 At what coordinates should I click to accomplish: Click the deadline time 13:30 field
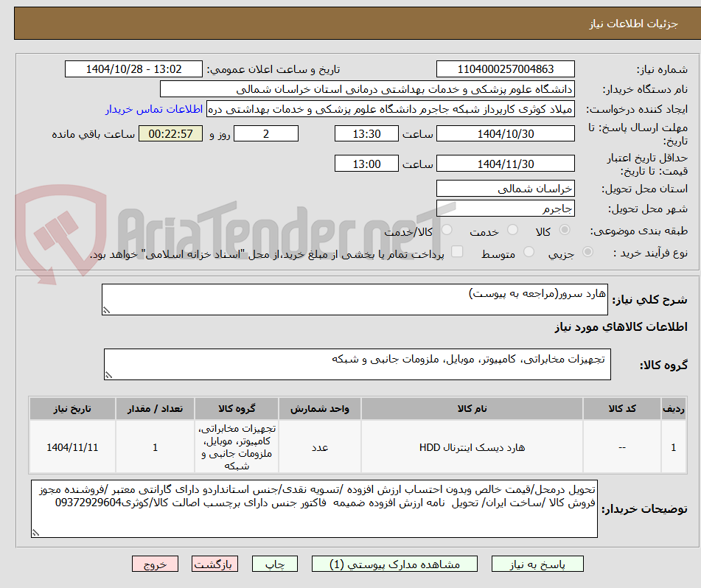(366, 133)
